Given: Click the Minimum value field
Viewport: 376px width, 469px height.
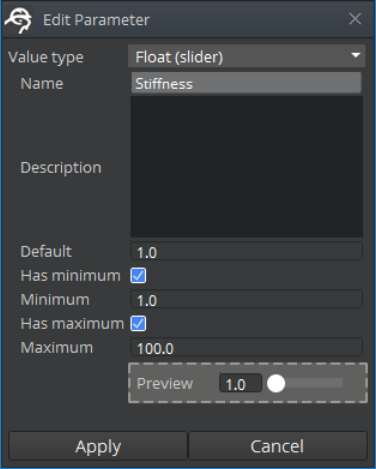Looking at the screenshot, I should point(247,300).
